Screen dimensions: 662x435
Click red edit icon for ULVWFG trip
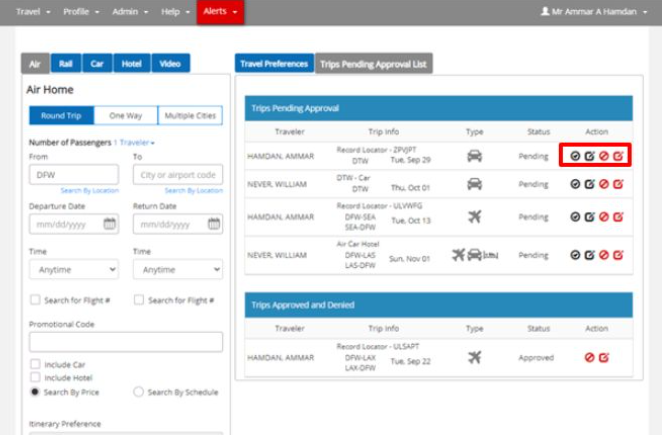[x=618, y=217]
